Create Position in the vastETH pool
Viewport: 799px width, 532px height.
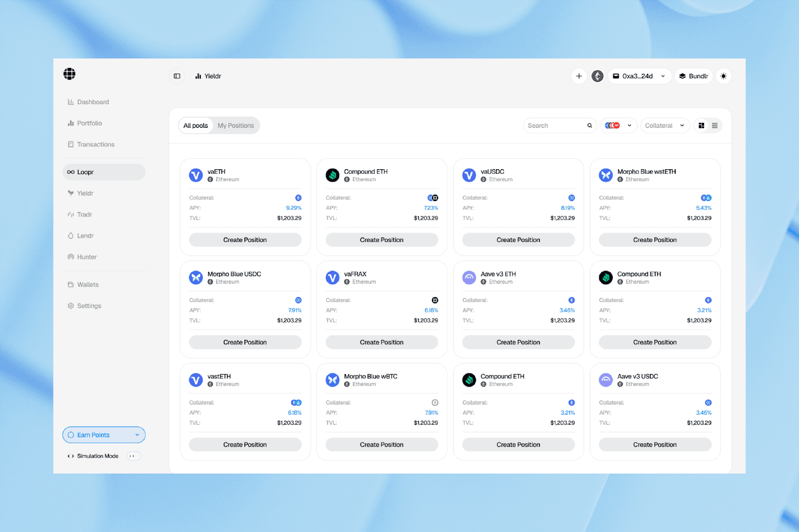pos(245,445)
